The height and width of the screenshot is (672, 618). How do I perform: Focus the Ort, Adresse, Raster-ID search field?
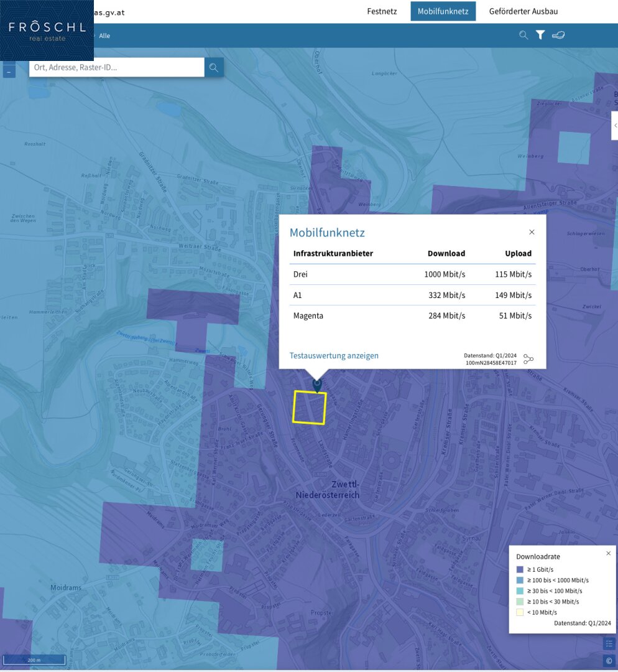[x=117, y=68]
